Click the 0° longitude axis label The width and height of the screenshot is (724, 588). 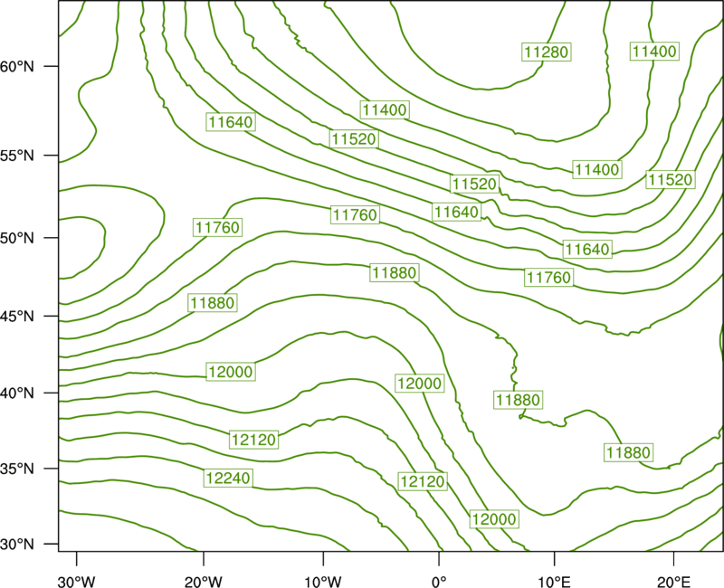point(439,582)
